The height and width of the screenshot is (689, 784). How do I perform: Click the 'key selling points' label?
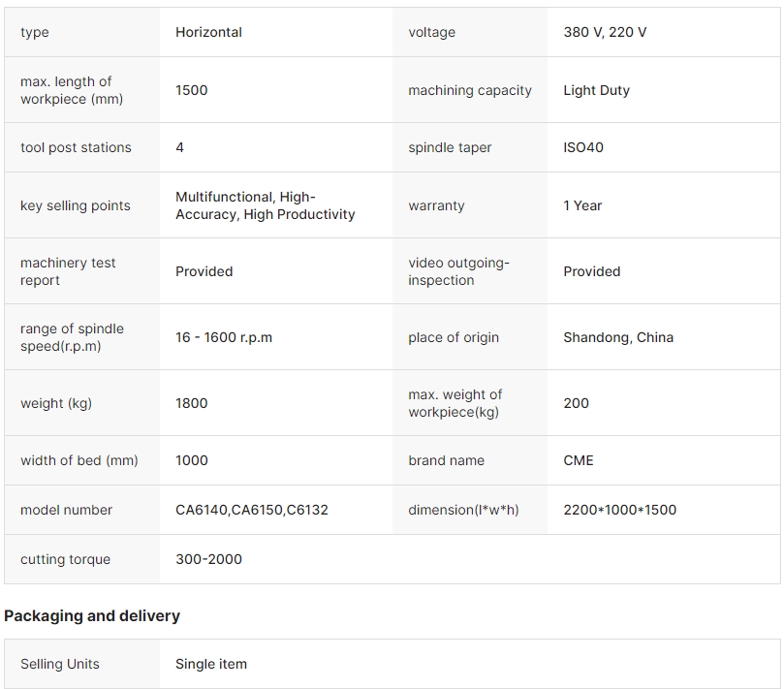75,205
